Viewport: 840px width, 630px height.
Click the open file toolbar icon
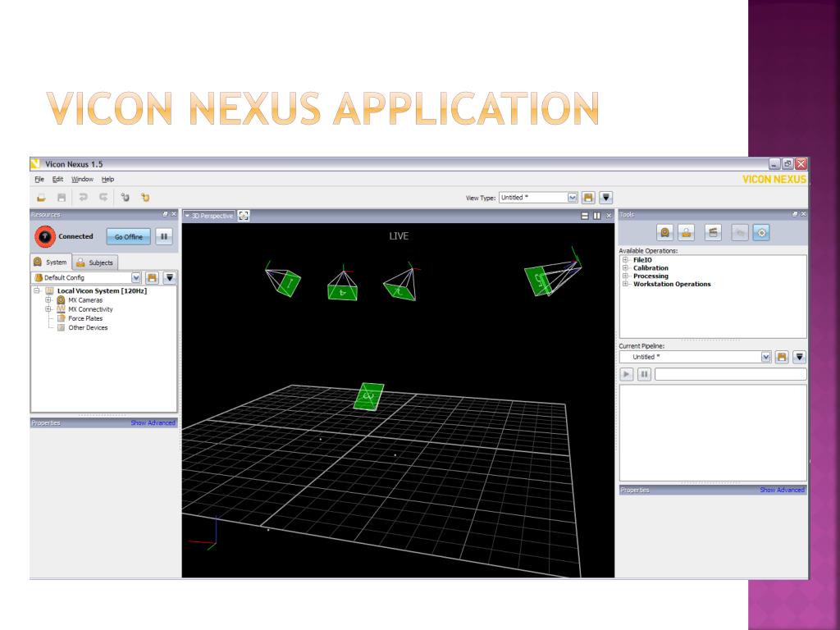click(x=41, y=198)
